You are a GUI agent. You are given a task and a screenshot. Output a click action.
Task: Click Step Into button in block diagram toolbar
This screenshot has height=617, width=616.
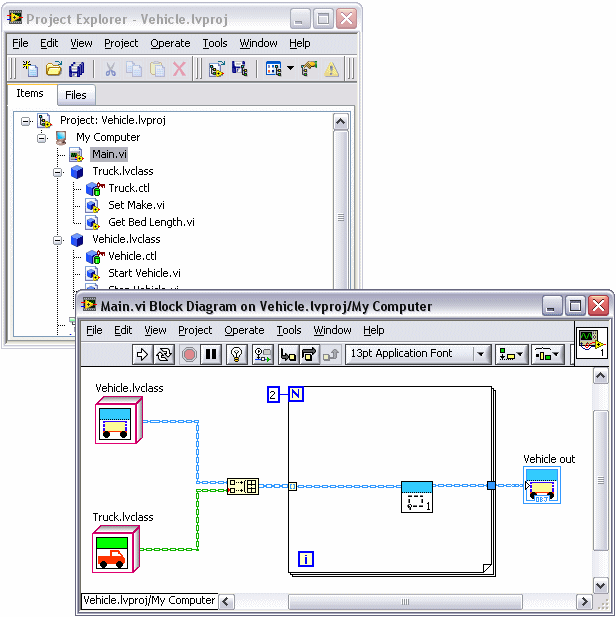click(x=288, y=355)
